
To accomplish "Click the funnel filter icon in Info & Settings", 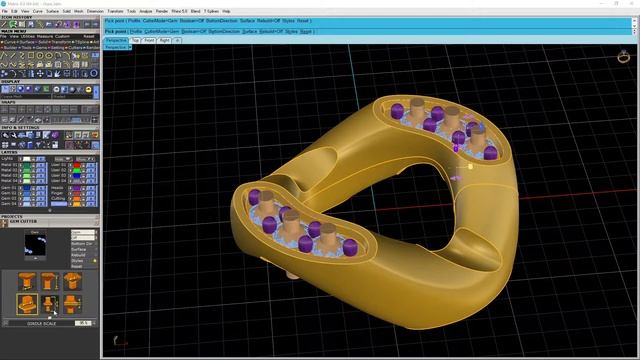I will 38,145.
